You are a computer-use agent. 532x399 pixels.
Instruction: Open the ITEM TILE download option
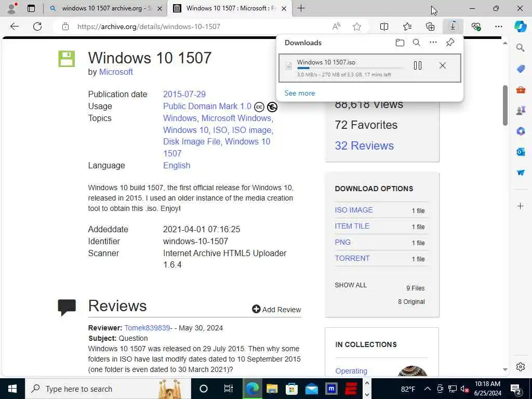pos(352,226)
